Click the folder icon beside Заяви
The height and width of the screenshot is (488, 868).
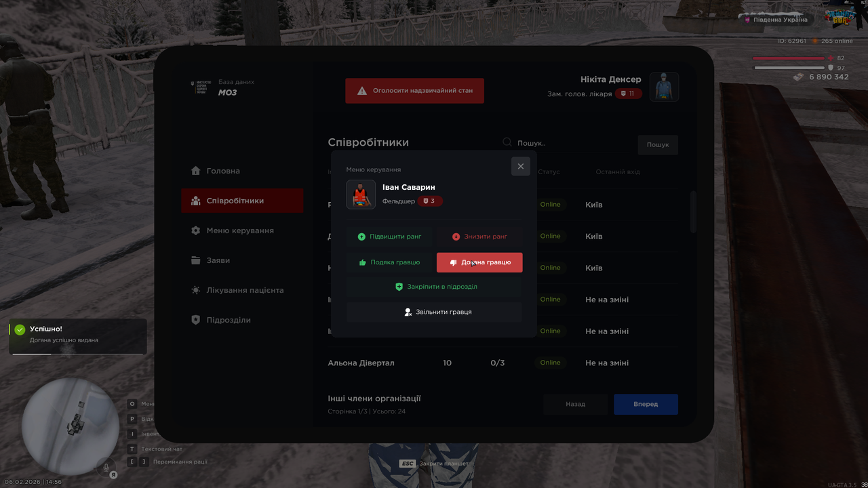click(x=196, y=260)
